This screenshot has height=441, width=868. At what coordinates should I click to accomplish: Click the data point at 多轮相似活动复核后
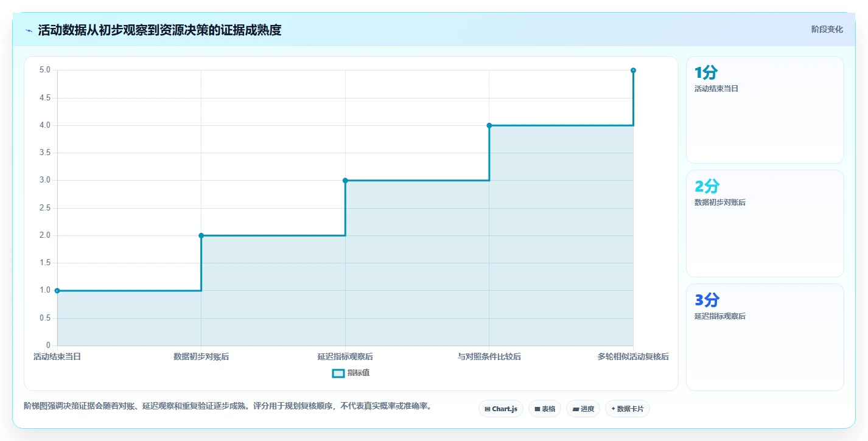[x=633, y=71]
